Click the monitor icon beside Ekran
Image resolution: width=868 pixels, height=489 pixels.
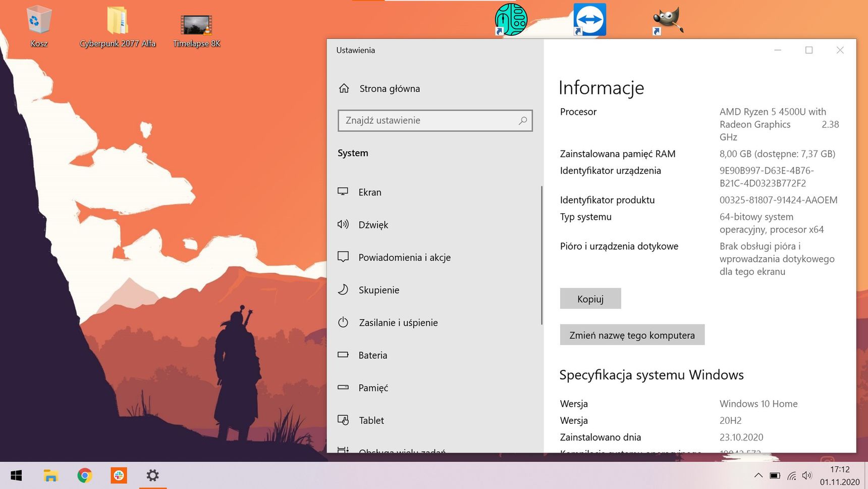(x=343, y=191)
